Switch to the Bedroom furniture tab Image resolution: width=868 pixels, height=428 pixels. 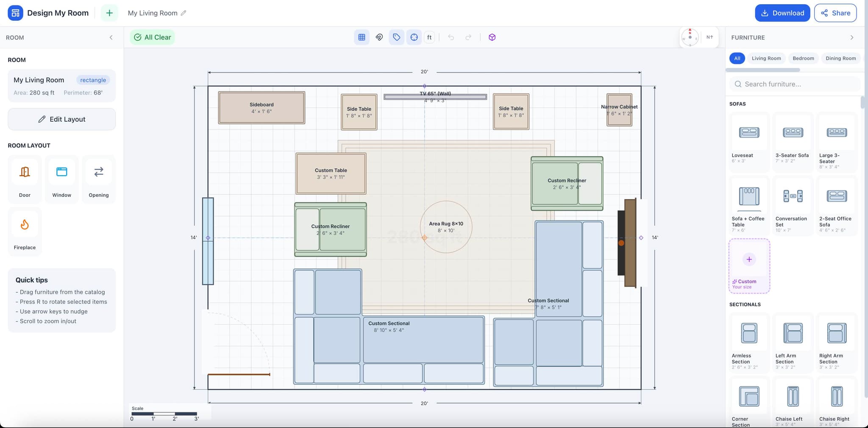(x=803, y=58)
